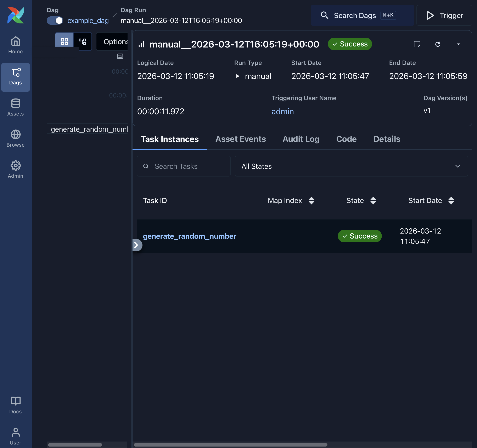The image size is (477, 448).
Task: Click the End Date value 2026-03-12 11:05:59
Action: pyautogui.click(x=428, y=76)
